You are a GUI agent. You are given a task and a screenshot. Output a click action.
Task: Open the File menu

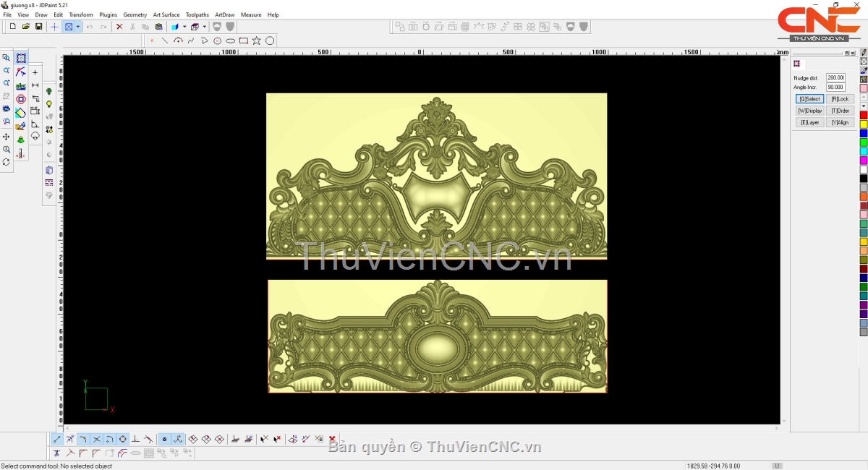click(x=7, y=14)
